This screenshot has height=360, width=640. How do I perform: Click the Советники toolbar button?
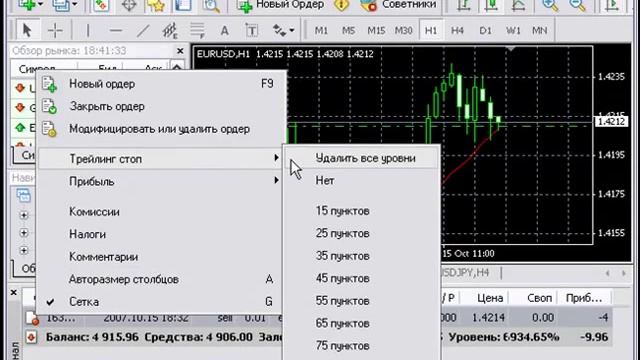[x=398, y=5]
